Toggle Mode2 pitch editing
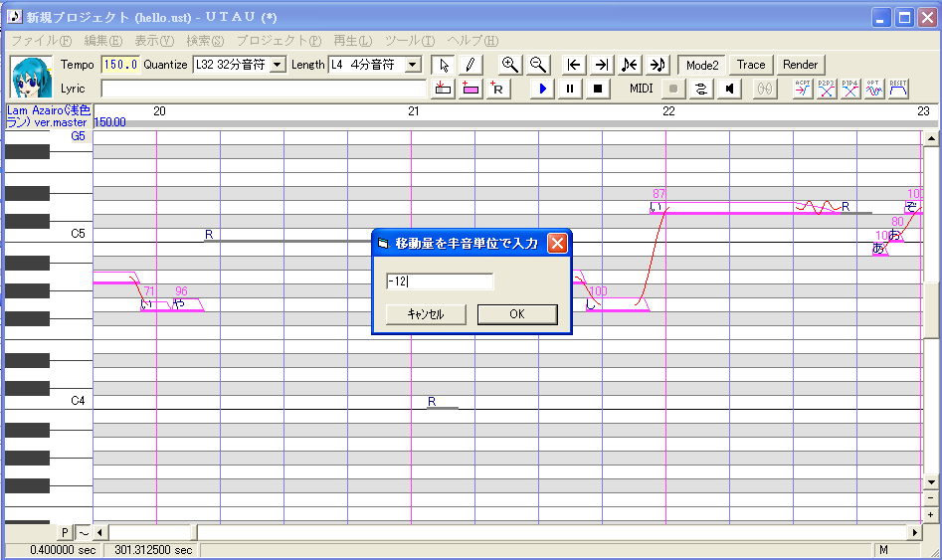Image resolution: width=942 pixels, height=560 pixels. click(x=701, y=65)
